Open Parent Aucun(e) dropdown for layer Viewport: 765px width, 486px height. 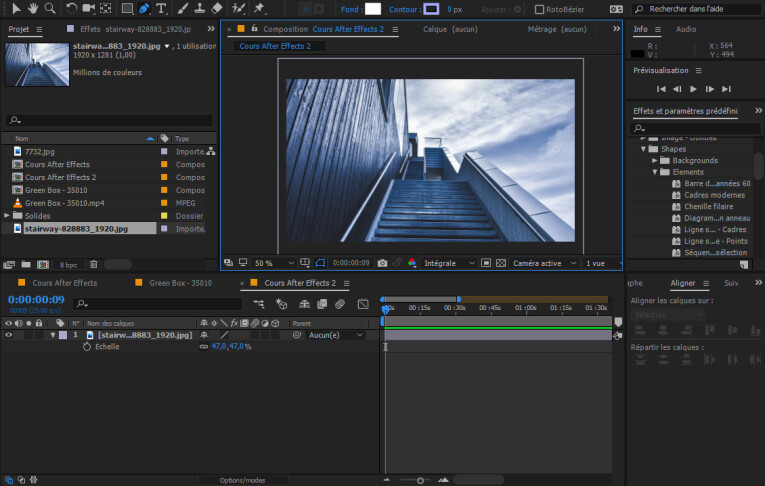[x=336, y=335]
